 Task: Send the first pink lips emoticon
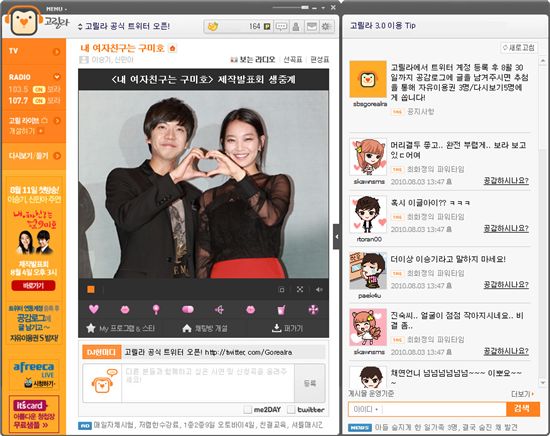(x=125, y=309)
